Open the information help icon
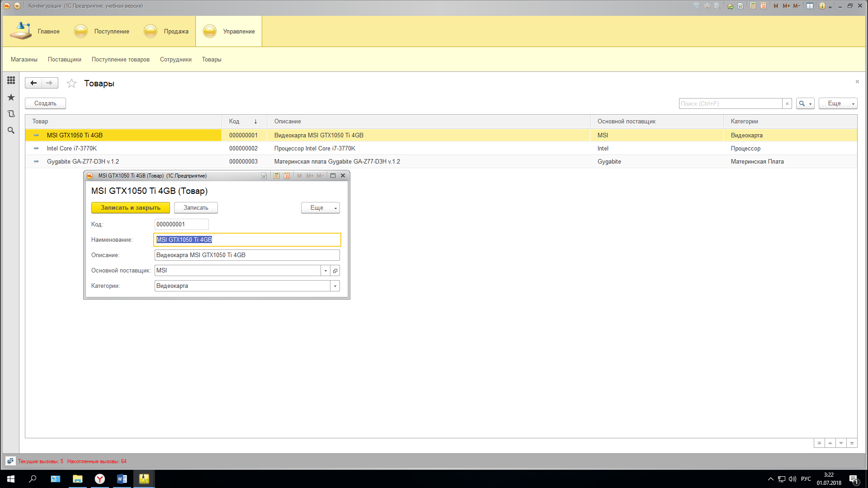Screen dimensions: 868x488 pos(822,6)
